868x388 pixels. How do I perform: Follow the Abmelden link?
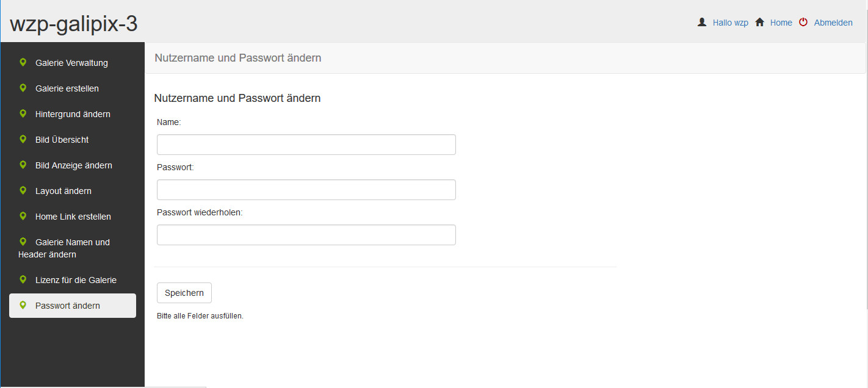point(833,23)
